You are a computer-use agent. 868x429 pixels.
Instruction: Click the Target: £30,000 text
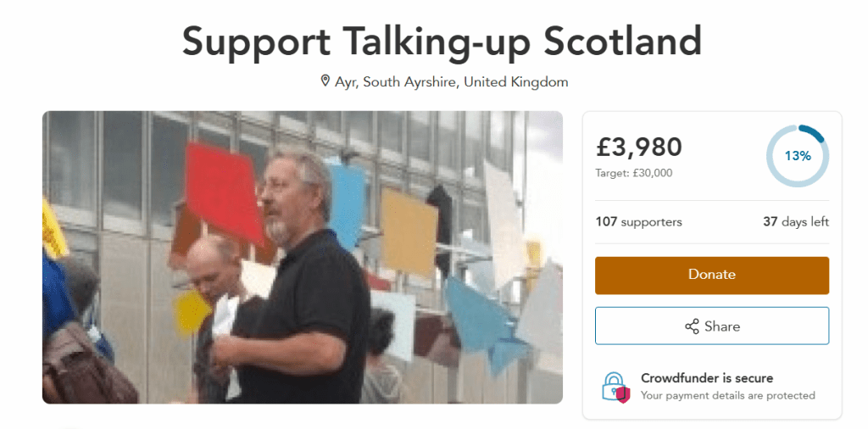634,173
